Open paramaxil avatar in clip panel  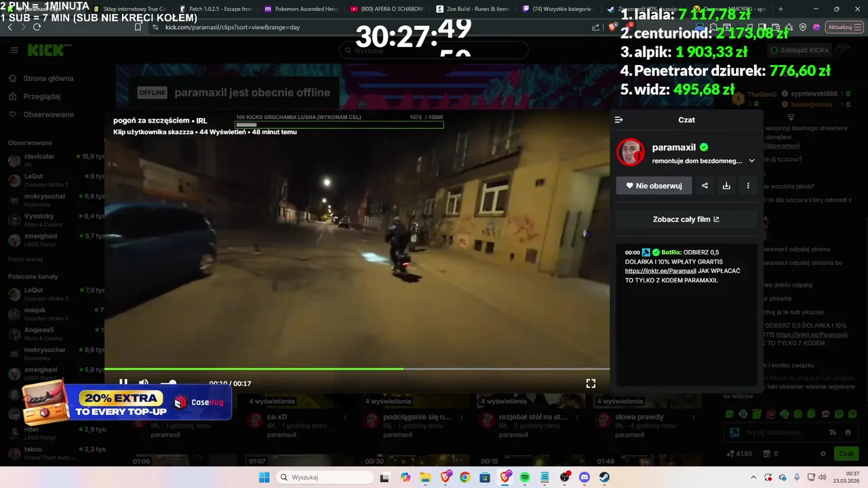click(630, 152)
